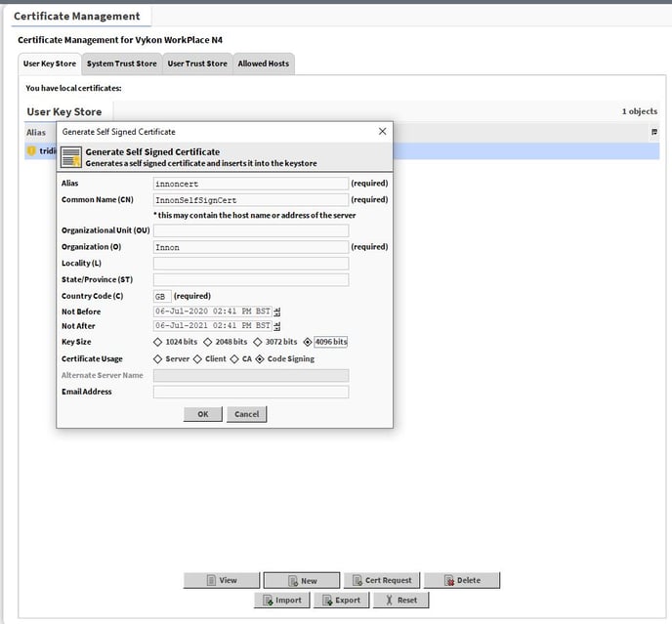Confirm the dialog with OK
Image resolution: width=672 pixels, height=624 pixels.
(x=203, y=414)
